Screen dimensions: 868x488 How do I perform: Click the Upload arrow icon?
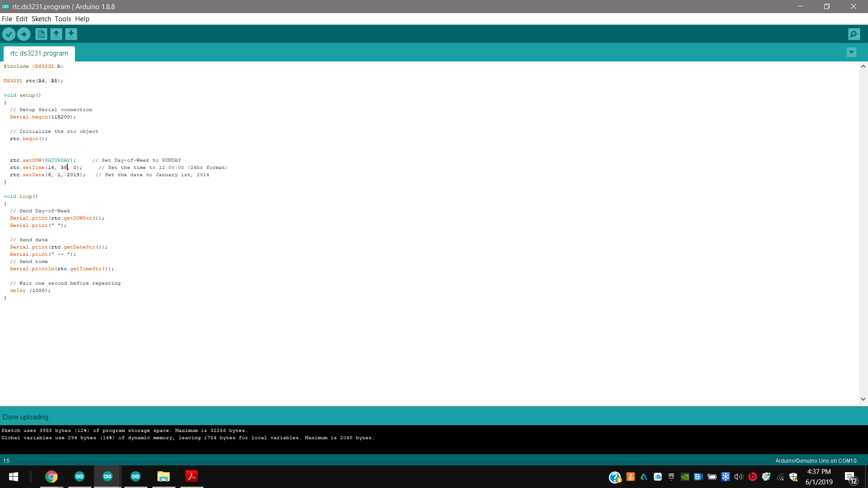pyautogui.click(x=24, y=34)
